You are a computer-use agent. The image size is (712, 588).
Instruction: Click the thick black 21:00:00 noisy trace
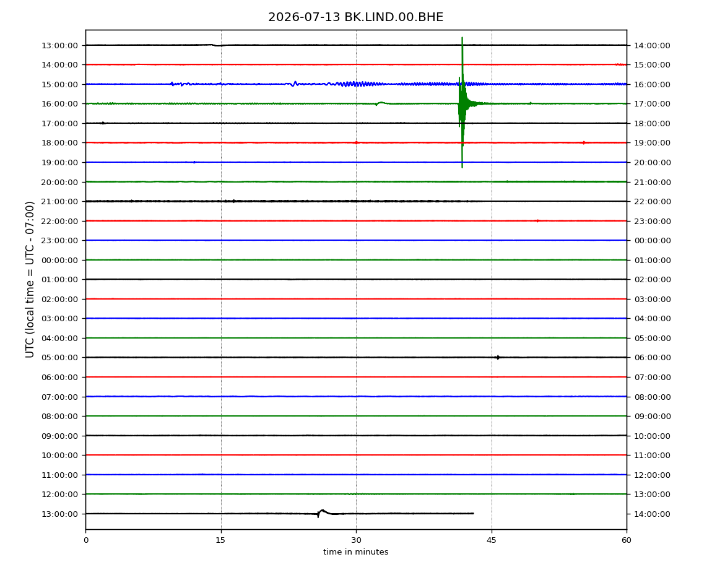[x=282, y=201]
